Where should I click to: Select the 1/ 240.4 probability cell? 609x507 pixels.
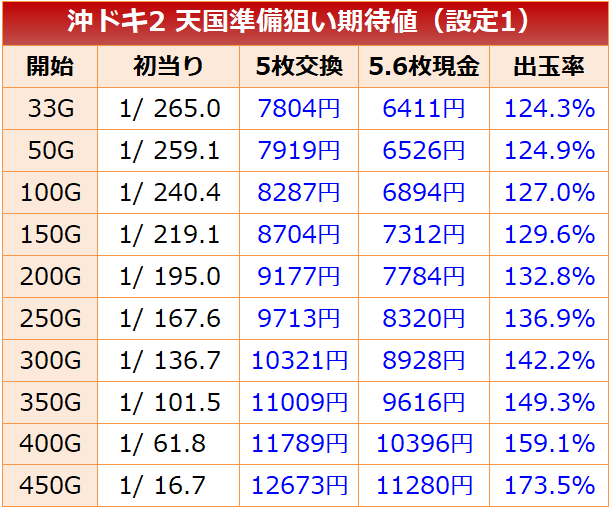[x=169, y=192]
